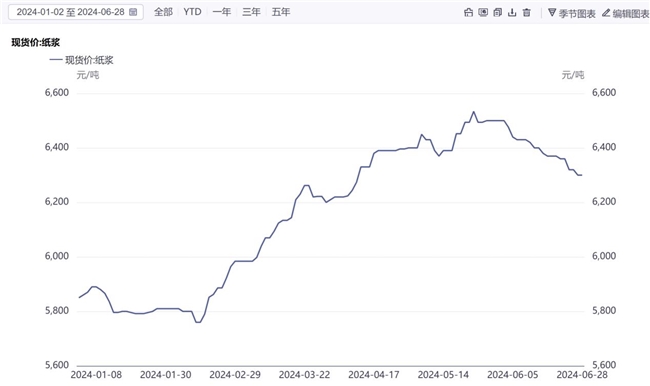Click the save-as-image icon
650x386 pixels.
pos(483,12)
